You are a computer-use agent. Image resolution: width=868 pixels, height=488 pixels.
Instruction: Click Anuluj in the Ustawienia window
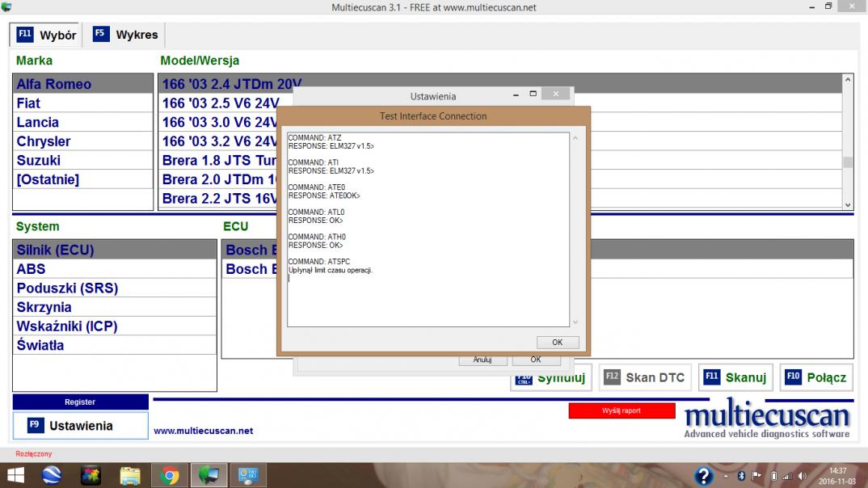tap(482, 360)
